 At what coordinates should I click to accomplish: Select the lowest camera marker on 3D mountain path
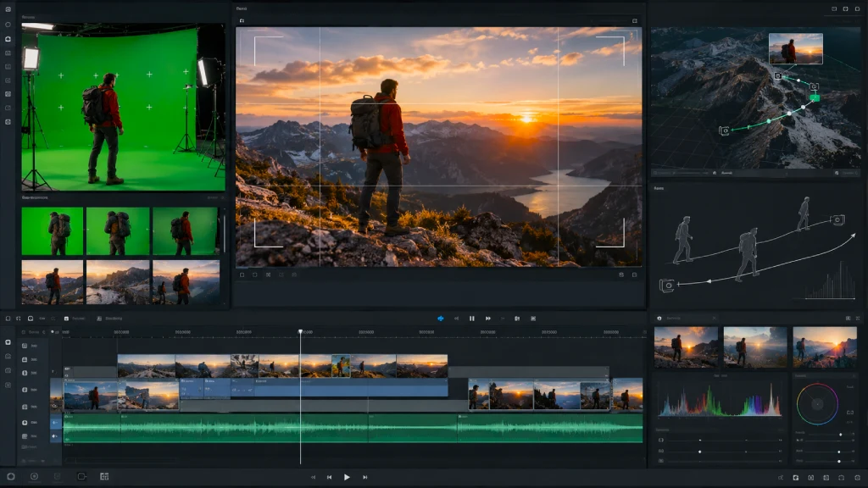(x=724, y=130)
